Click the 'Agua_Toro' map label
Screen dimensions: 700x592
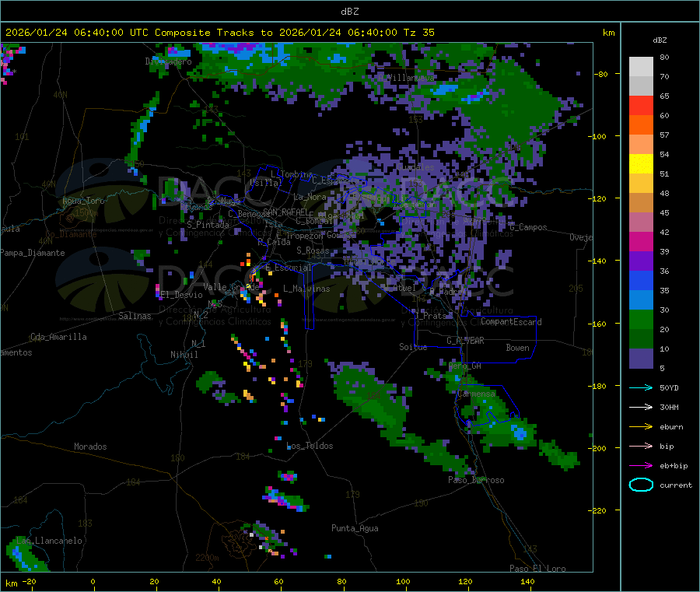point(83,201)
